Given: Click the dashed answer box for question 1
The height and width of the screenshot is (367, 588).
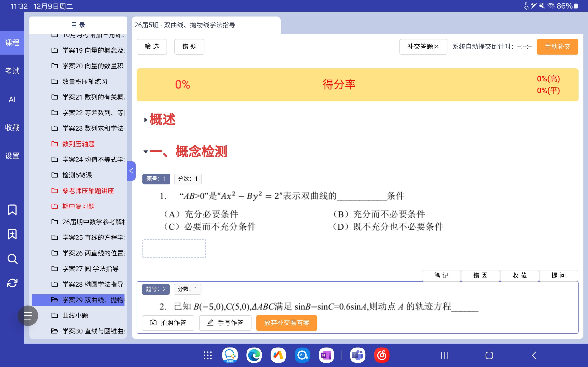Looking at the screenshot, I should coord(174,248).
